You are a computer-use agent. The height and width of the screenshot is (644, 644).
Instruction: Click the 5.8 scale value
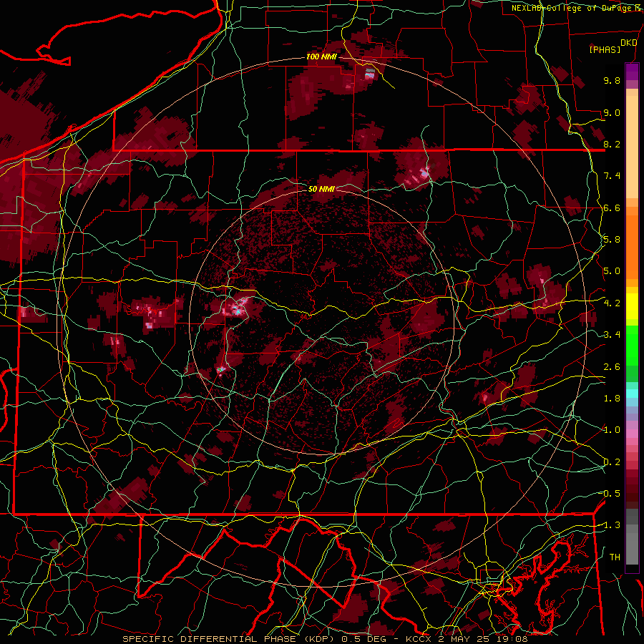click(x=612, y=240)
